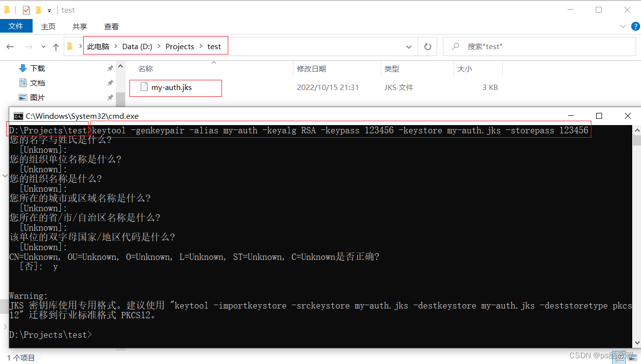Maximize the Explorer test window
Screen dimensions: 641x364
(x=599, y=10)
